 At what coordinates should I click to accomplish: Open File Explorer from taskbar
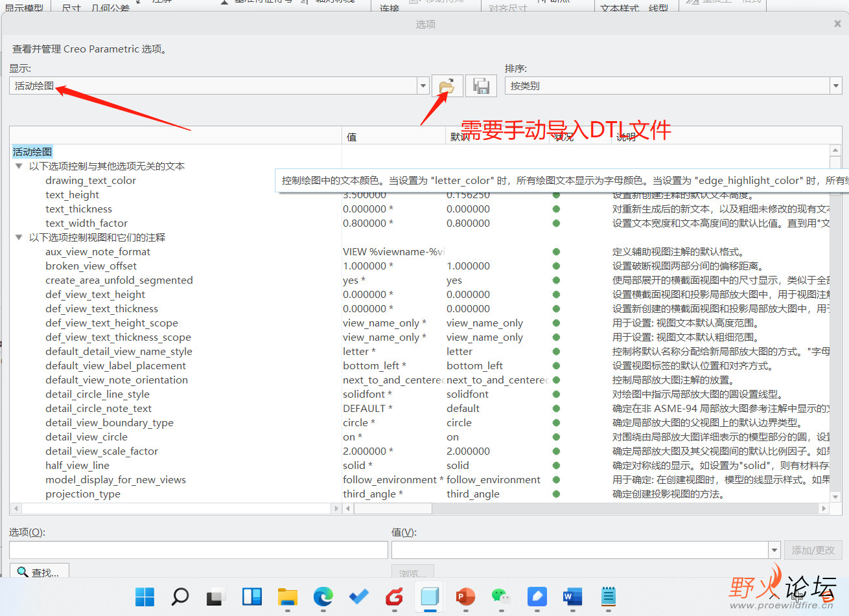(287, 597)
